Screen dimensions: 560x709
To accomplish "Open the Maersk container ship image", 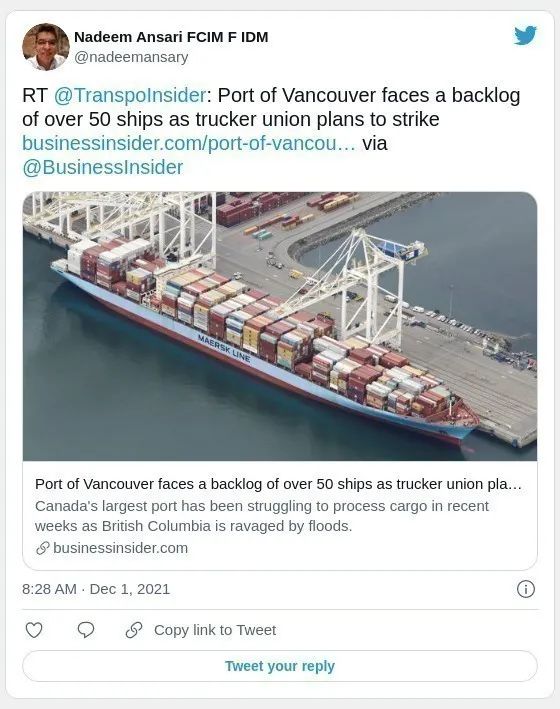I will 280,326.
